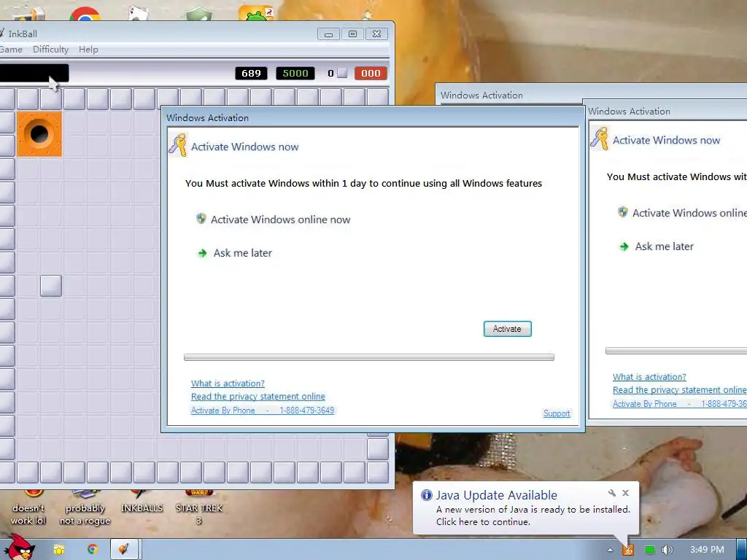Viewport: 747px width, 560px height.
Task: Click Ask me later in right Activation dialog
Action: click(x=664, y=246)
